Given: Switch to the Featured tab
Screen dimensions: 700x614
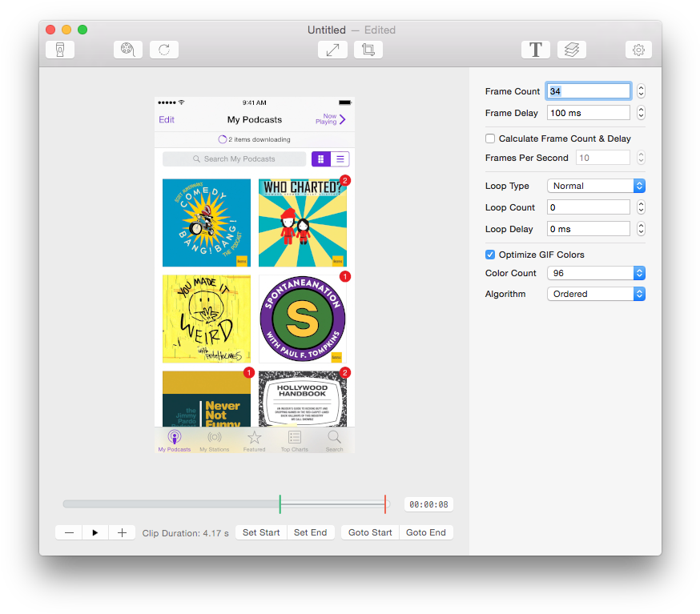Looking at the screenshot, I should click(x=254, y=440).
